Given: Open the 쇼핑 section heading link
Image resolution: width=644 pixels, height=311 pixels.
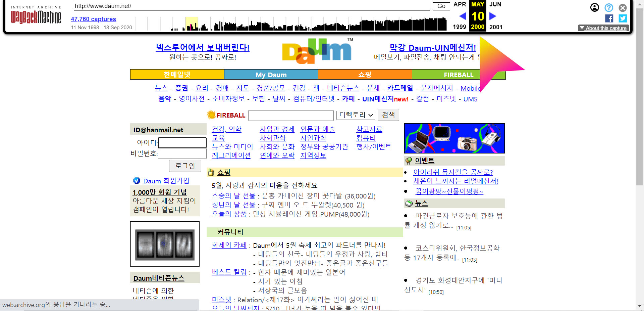Looking at the screenshot, I should point(224,172).
